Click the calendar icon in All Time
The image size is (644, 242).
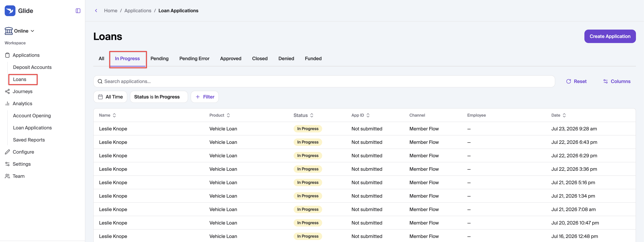pos(101,97)
